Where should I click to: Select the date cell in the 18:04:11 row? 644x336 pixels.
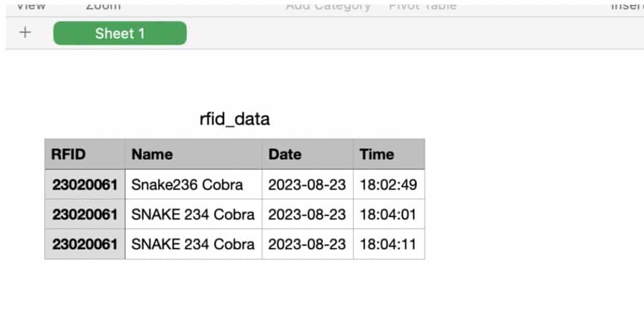pos(307,244)
